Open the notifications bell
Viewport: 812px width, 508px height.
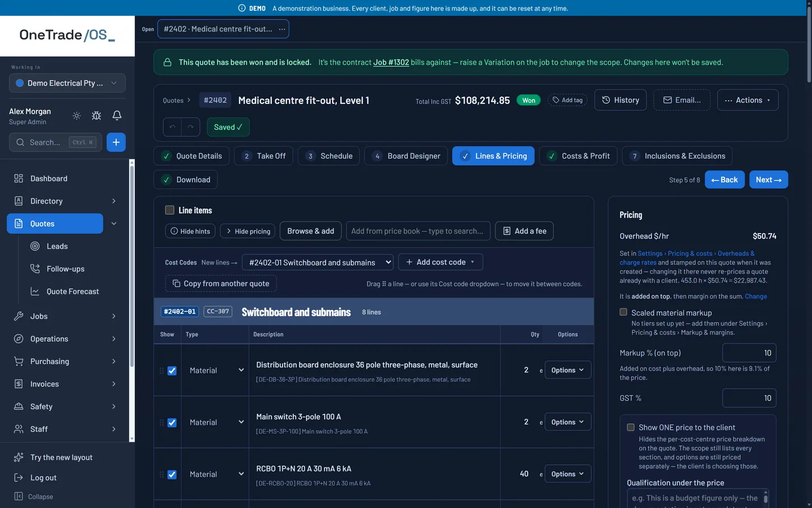pyautogui.click(x=117, y=116)
